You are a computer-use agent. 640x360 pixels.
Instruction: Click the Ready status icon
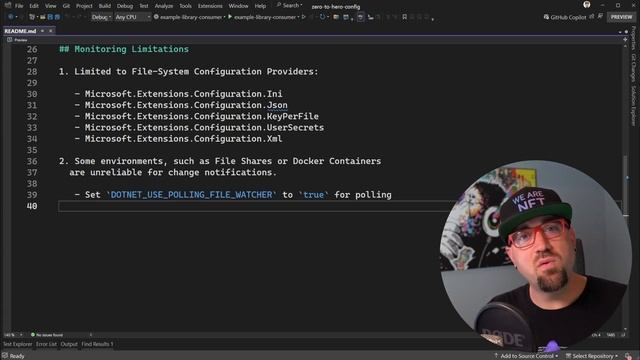[x=5, y=356]
